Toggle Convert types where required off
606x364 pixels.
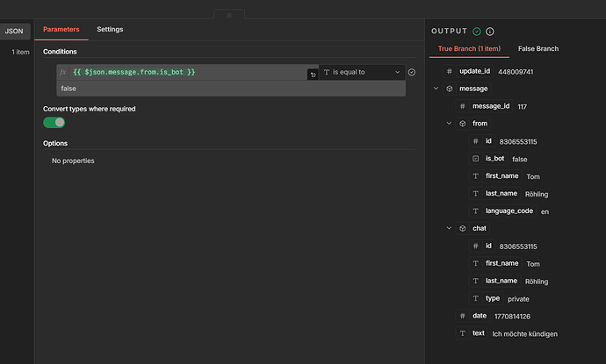(54, 123)
